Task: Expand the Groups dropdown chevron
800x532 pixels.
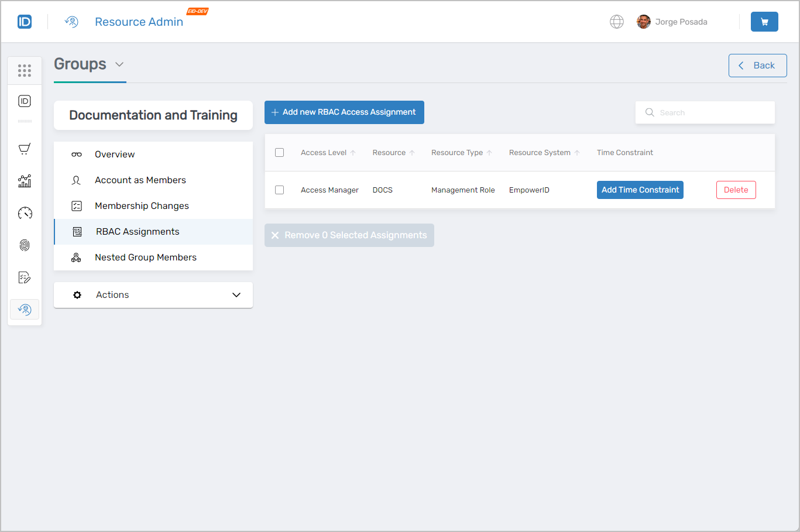Action: 120,65
